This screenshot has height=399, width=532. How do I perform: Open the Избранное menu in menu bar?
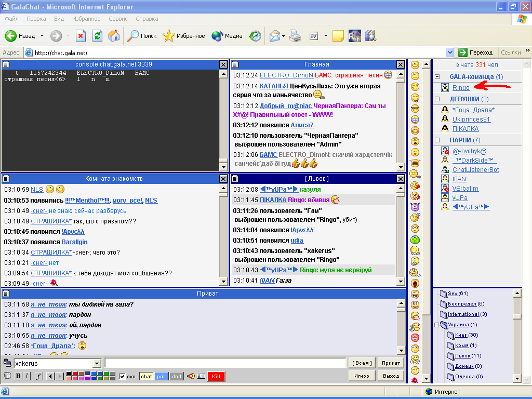tap(86, 19)
